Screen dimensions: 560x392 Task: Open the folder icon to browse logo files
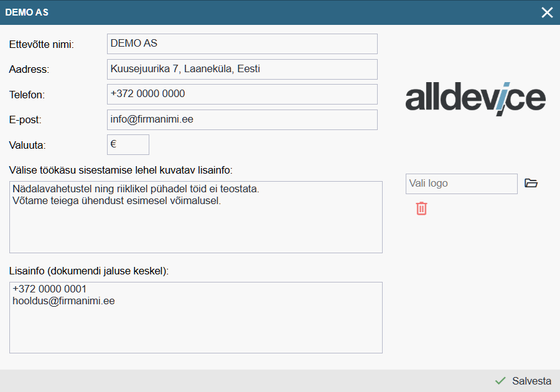[531, 184]
